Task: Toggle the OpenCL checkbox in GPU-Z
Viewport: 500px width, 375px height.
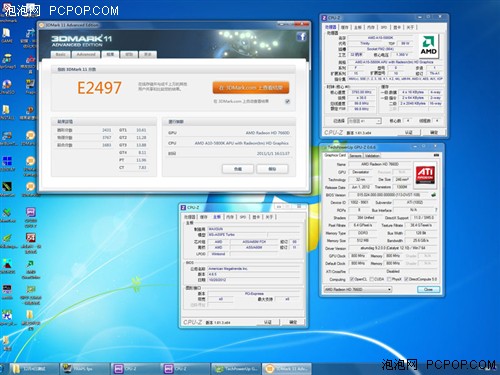Action: 351,279
